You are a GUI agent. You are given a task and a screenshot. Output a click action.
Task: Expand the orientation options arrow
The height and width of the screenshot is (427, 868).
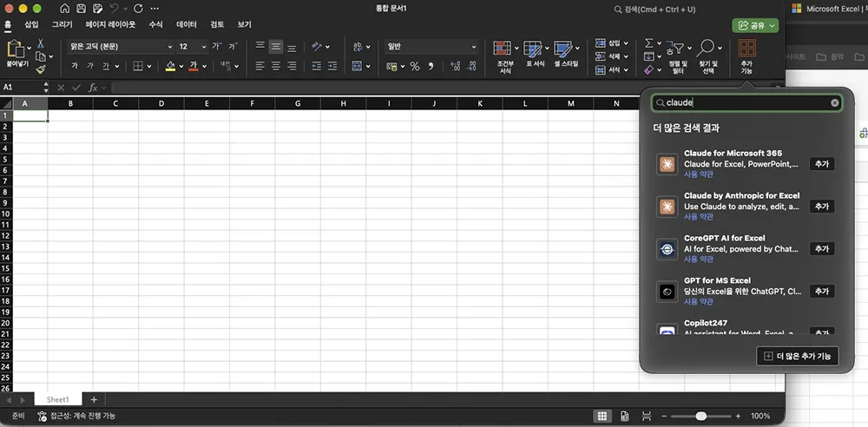click(327, 47)
